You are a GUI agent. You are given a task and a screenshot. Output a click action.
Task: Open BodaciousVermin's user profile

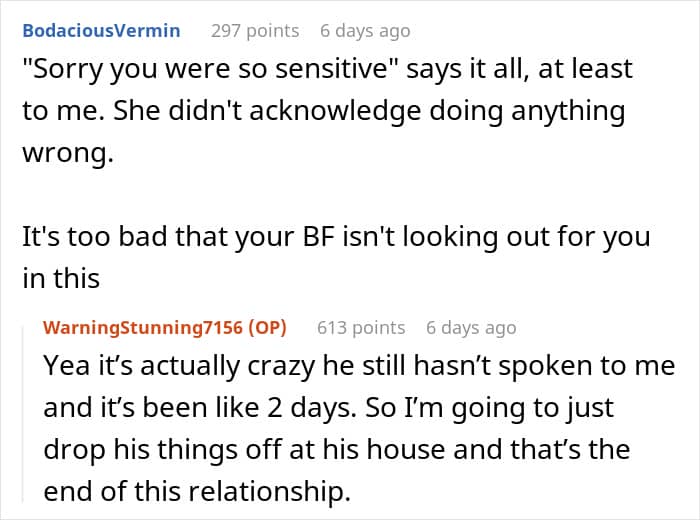101,31
